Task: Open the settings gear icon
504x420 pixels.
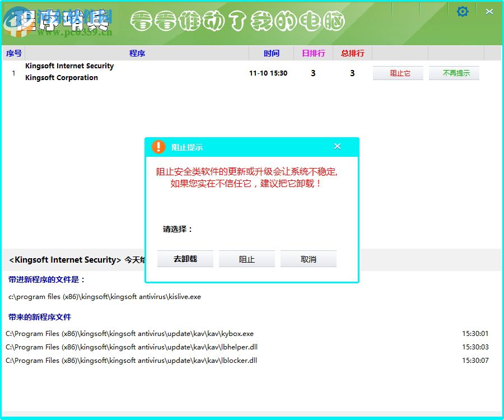Action: [x=463, y=11]
